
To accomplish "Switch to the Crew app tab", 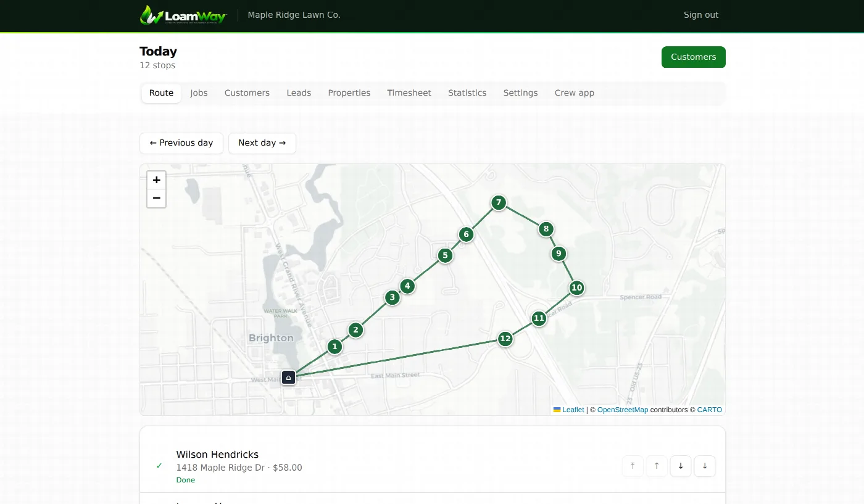I will tap(575, 93).
